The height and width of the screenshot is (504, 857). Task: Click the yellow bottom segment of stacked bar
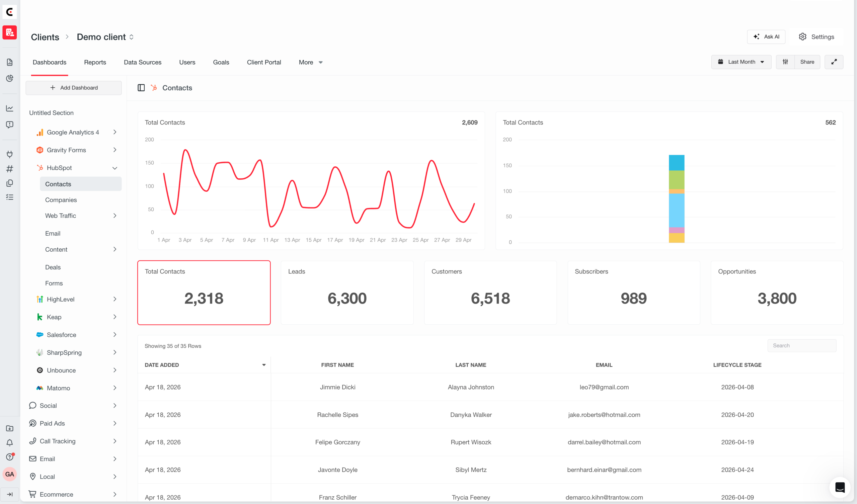(677, 238)
